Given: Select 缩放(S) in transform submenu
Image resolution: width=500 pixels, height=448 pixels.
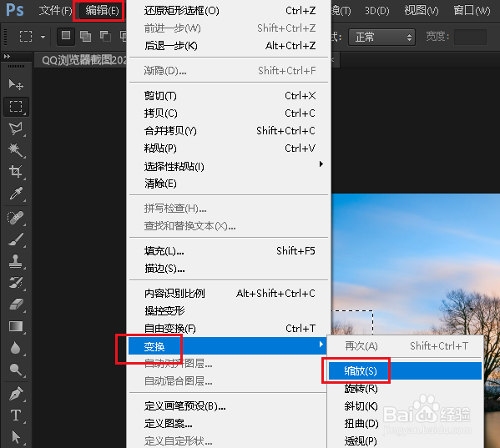Looking at the screenshot, I should click(405, 371).
